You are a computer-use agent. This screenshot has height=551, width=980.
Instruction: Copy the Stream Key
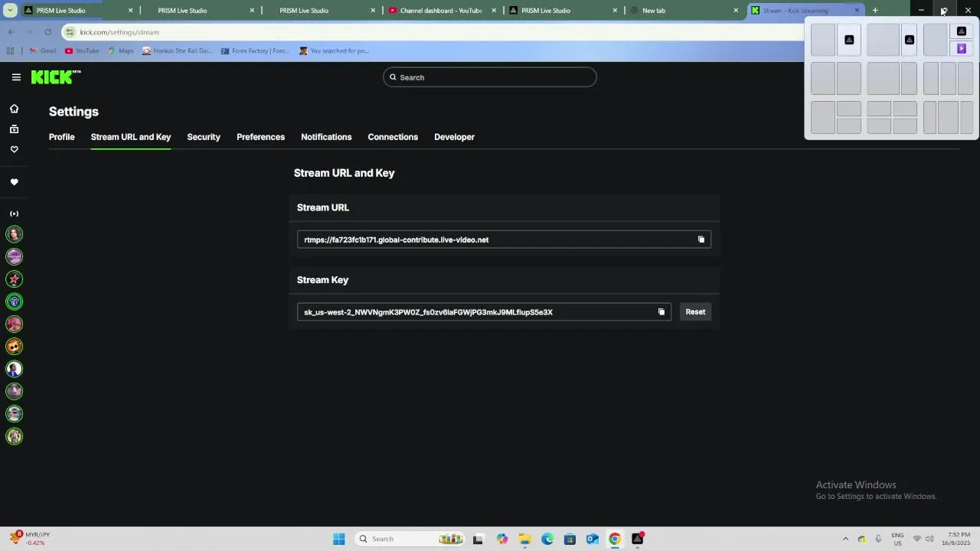coord(661,311)
